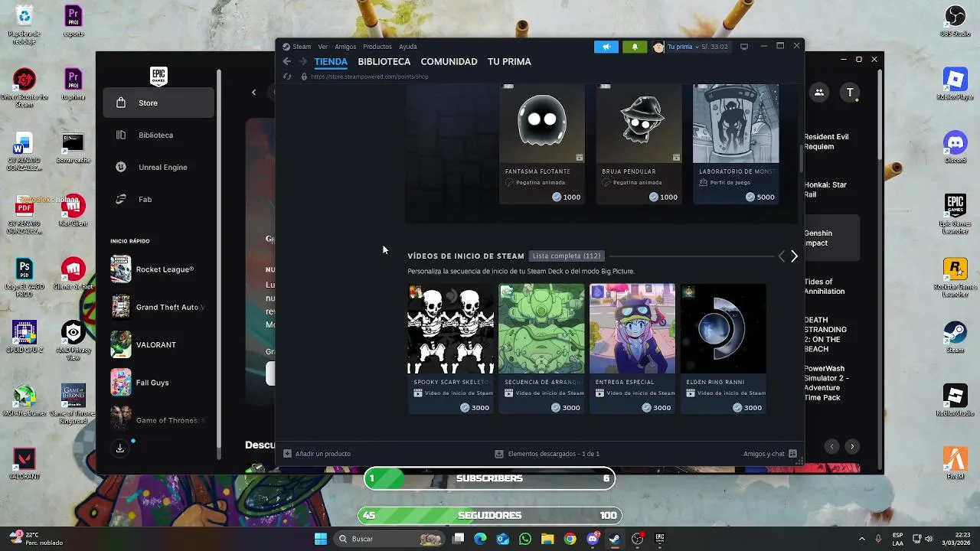Go back with Steam's left arrow
Screen dimensions: 980x551
pos(286,61)
